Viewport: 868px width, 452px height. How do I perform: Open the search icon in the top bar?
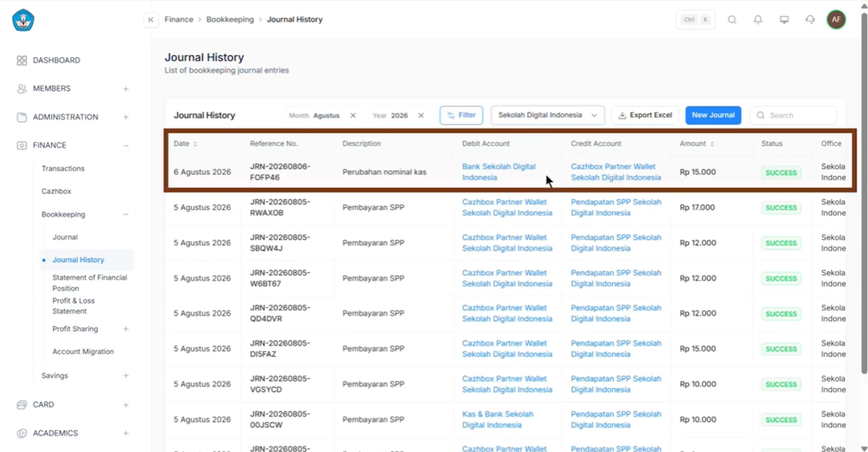click(x=732, y=19)
